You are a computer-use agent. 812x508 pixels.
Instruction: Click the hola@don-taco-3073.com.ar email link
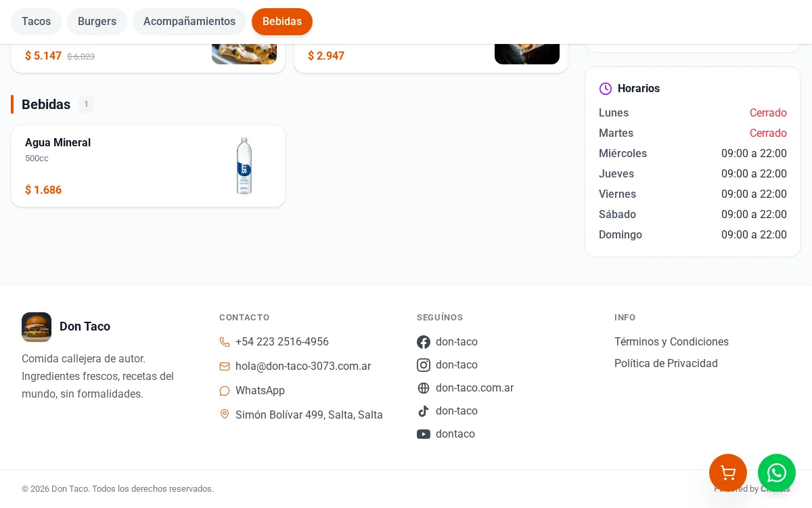tap(303, 366)
